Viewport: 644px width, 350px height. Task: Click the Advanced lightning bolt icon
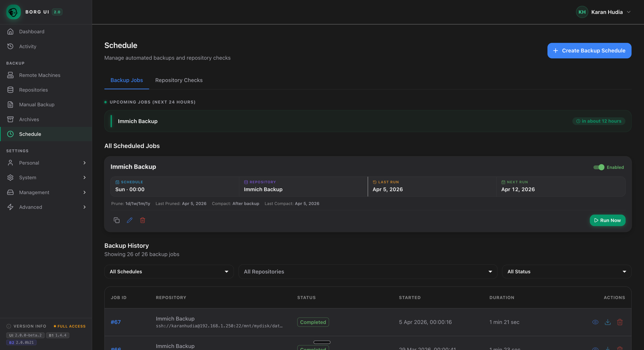pyautogui.click(x=10, y=207)
